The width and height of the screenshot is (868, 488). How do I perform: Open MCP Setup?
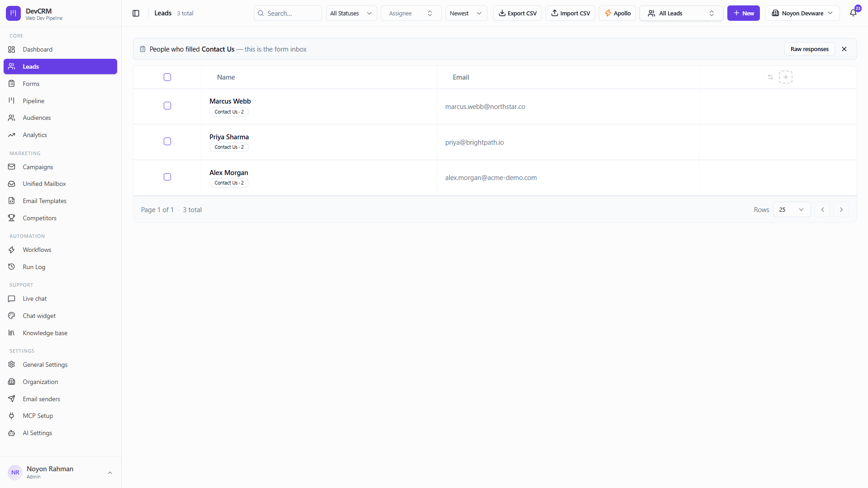[60, 416]
